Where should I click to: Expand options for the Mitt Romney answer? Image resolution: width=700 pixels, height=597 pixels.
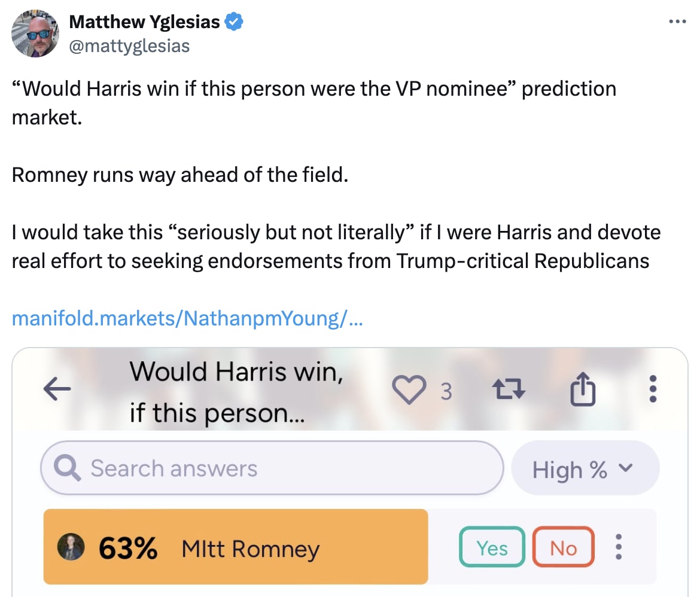(619, 547)
